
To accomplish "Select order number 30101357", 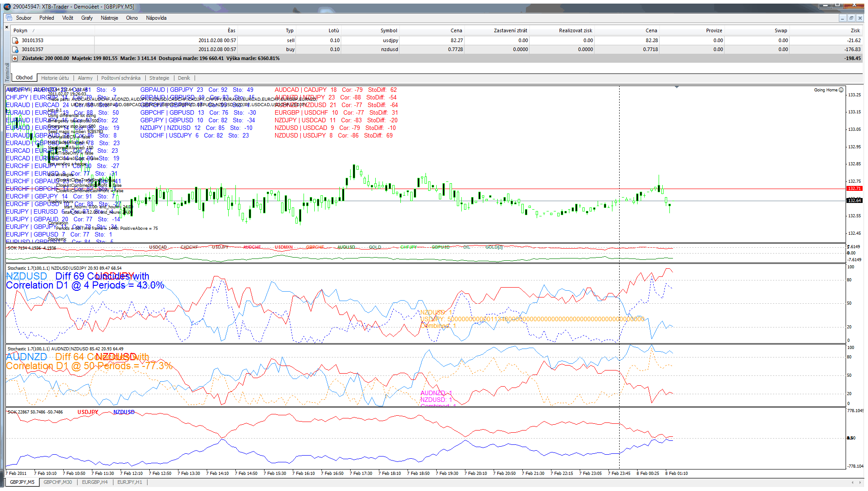I will pyautogui.click(x=32, y=49).
